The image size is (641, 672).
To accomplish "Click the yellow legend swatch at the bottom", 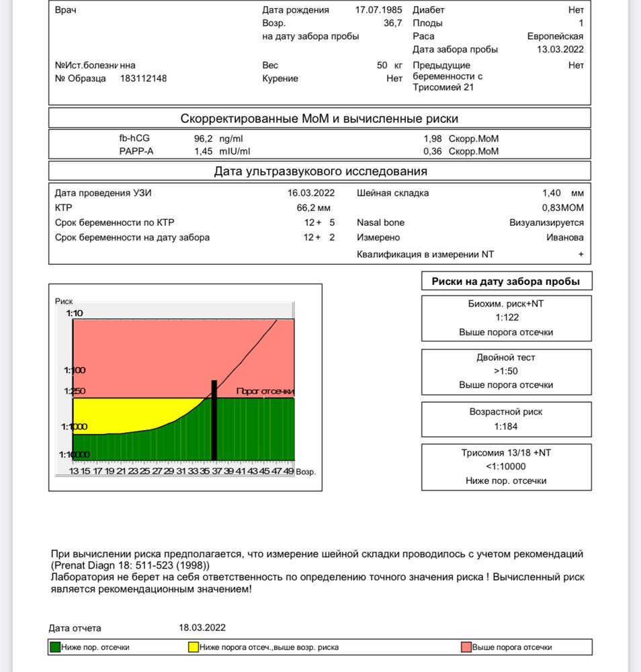I will tap(193, 647).
